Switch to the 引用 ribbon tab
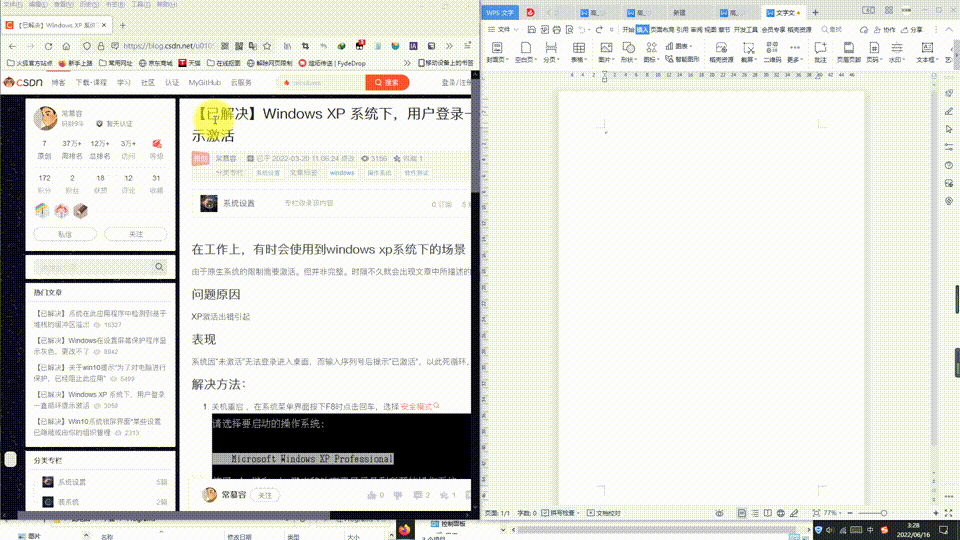 point(682,29)
